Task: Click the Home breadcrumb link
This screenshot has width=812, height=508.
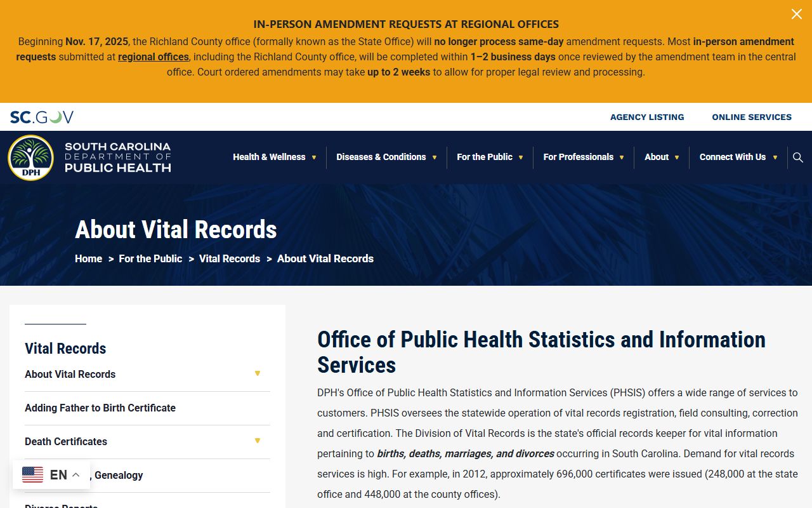Action: coord(88,258)
